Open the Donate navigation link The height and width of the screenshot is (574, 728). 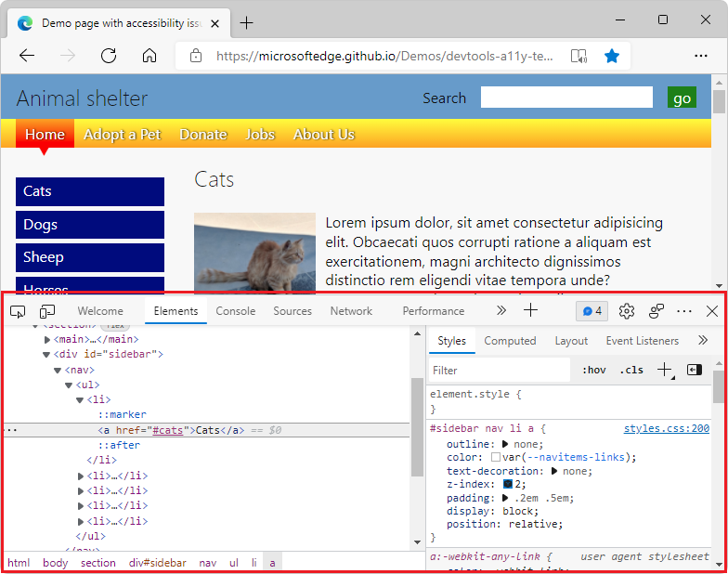click(x=203, y=134)
